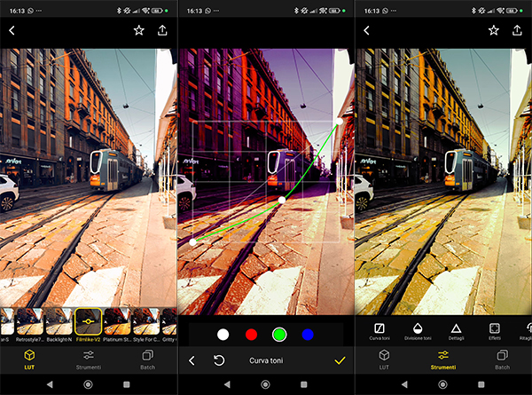Go back from the Curva toni editor
The image size is (532, 395).
(192, 360)
